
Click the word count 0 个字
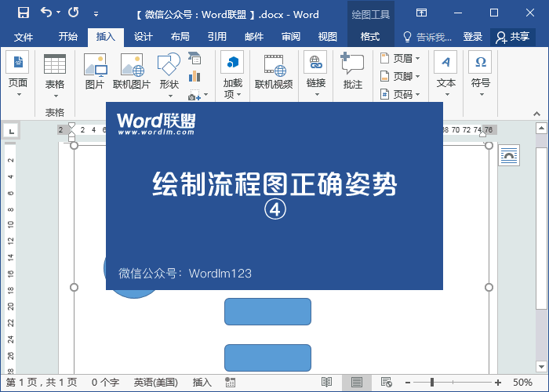pos(105,383)
